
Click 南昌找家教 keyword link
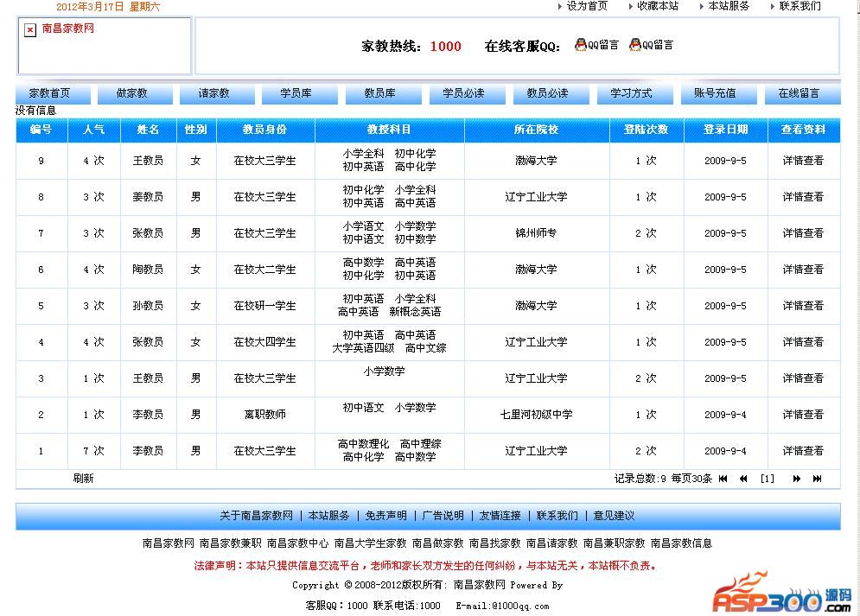[494, 543]
